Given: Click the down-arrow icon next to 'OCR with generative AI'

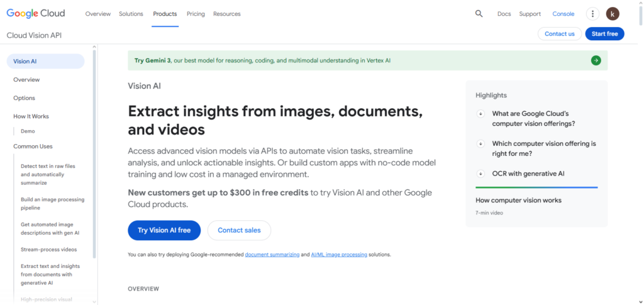Looking at the screenshot, I should (480, 174).
